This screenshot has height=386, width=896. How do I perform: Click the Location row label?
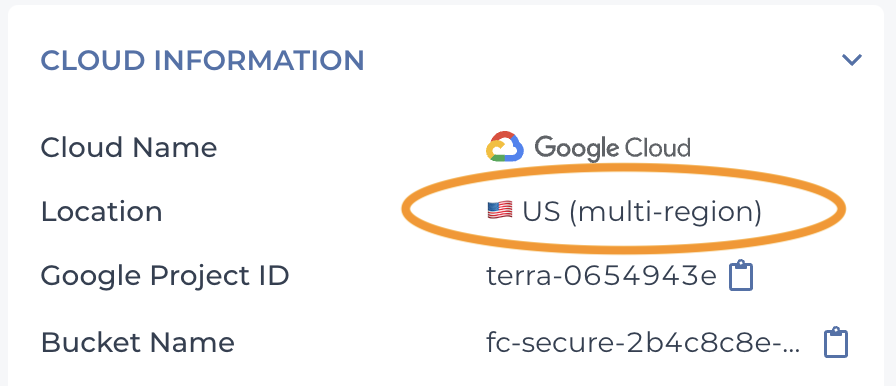pyautogui.click(x=102, y=211)
